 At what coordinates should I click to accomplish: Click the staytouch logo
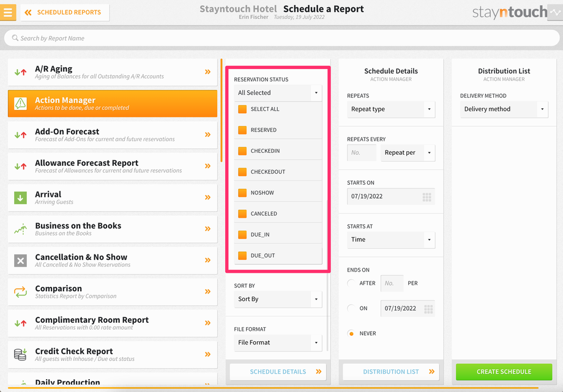510,12
